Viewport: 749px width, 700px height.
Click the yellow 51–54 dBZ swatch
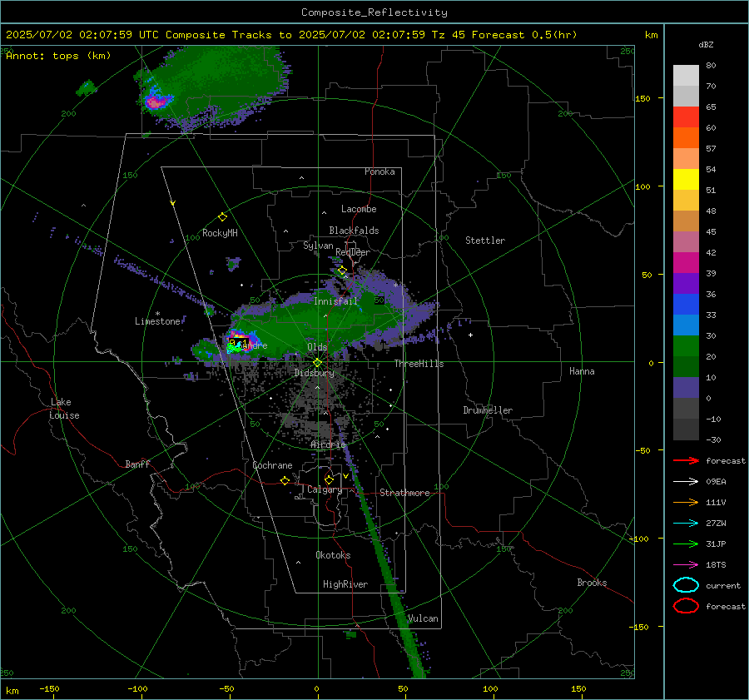686,180
